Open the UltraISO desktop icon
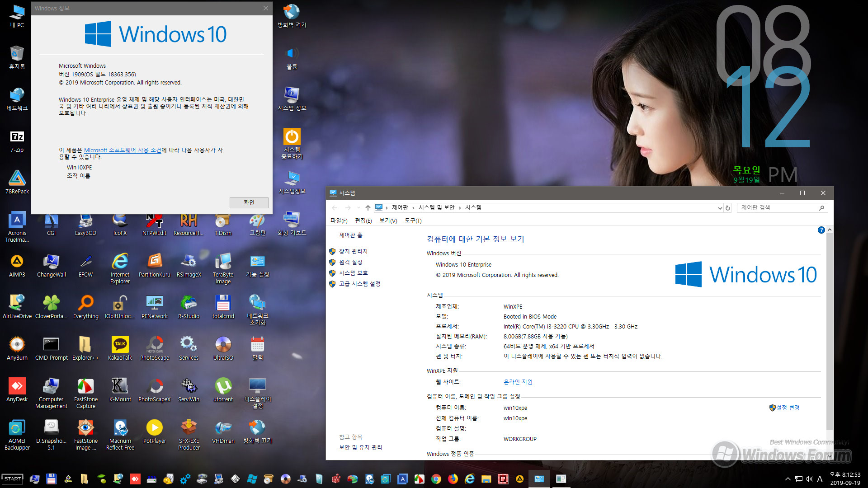868x488 pixels. [x=223, y=348]
